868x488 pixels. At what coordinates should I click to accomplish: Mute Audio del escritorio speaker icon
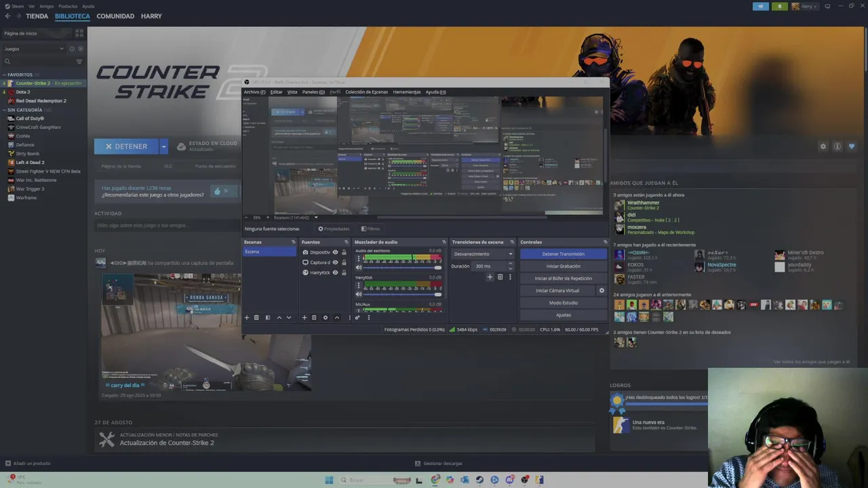(359, 267)
